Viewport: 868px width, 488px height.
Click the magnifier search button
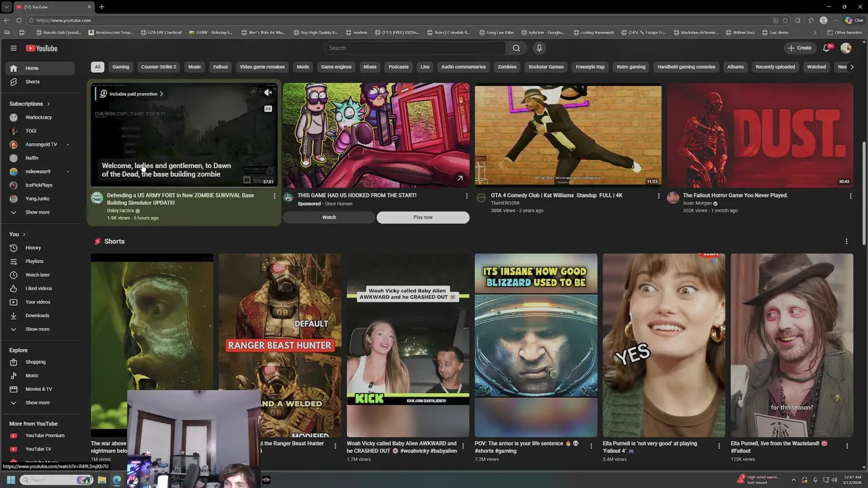(x=516, y=48)
